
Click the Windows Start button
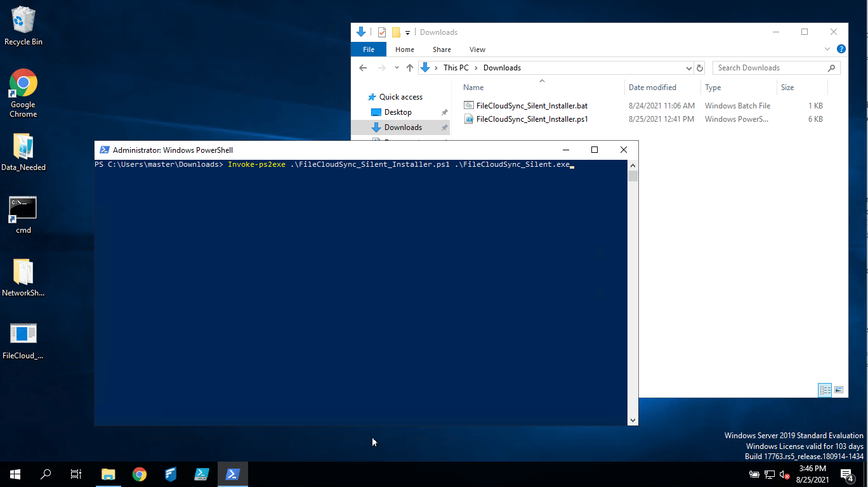click(15, 474)
